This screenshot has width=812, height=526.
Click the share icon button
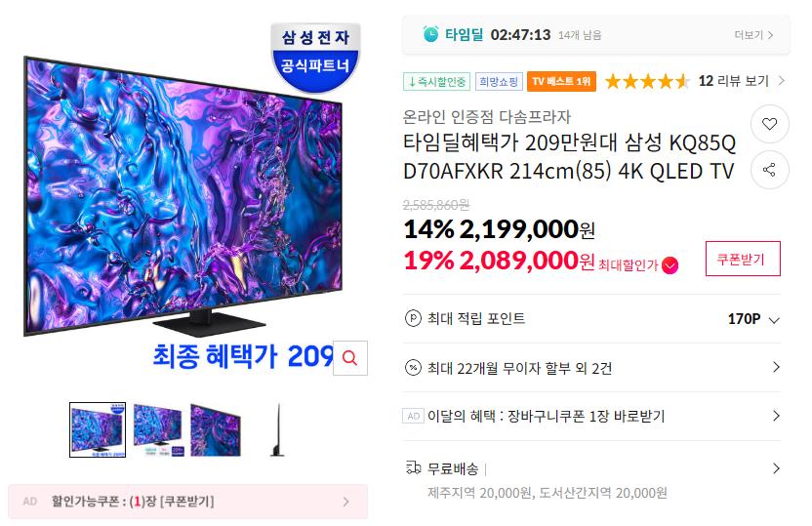tap(769, 170)
